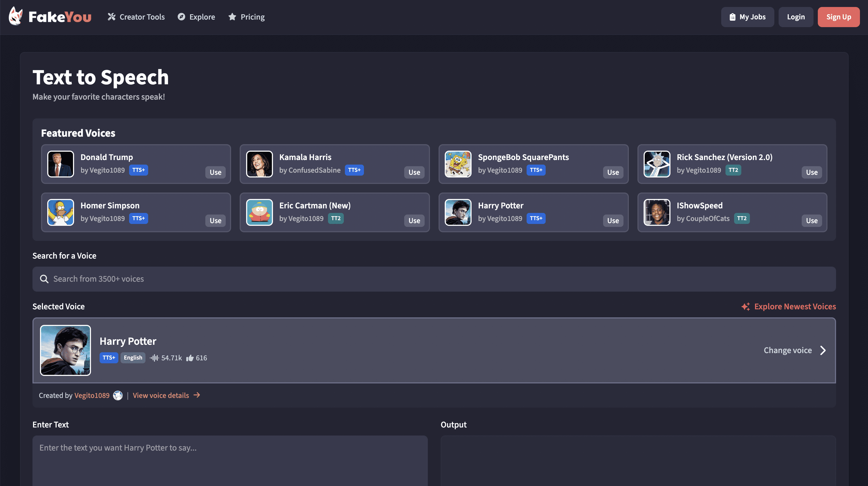Click the Change voice chevron arrow
This screenshot has width=868, height=486.
point(823,350)
